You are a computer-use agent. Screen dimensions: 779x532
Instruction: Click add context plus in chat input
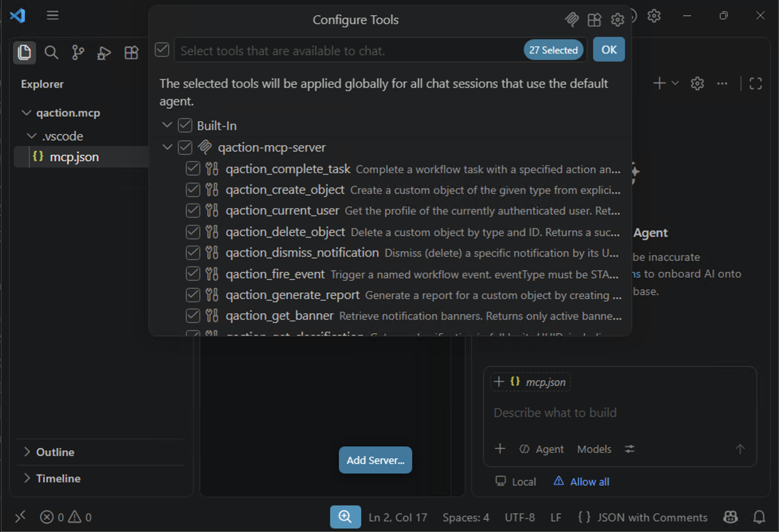[x=500, y=449]
